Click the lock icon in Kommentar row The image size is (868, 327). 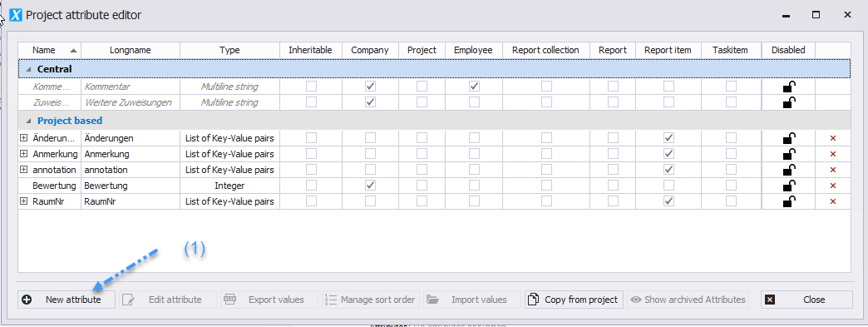point(789,87)
